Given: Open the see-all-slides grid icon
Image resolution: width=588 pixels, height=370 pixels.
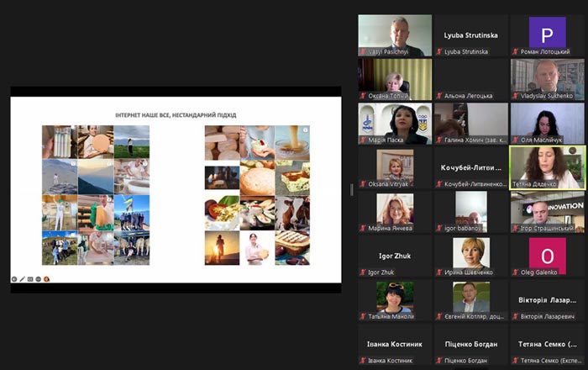Looking at the screenshot, I should click(x=30, y=279).
